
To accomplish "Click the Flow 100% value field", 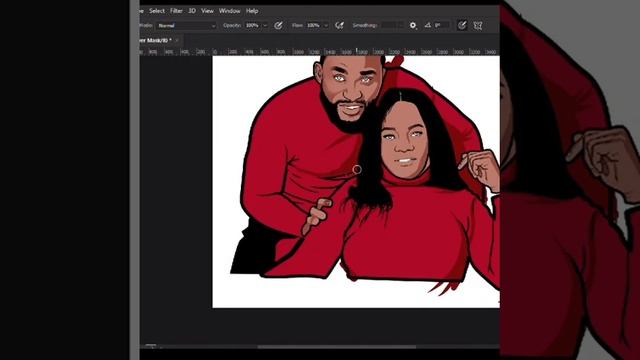I will pyautogui.click(x=313, y=25).
